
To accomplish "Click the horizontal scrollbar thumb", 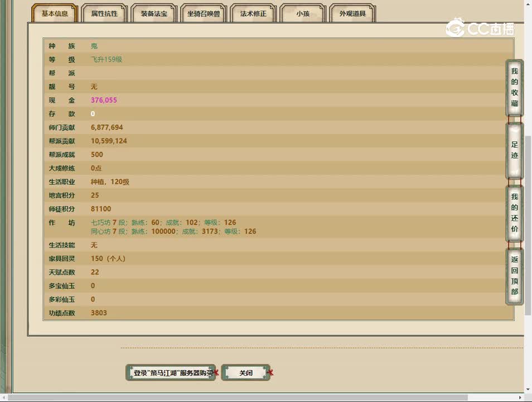I will [x=238, y=397].
